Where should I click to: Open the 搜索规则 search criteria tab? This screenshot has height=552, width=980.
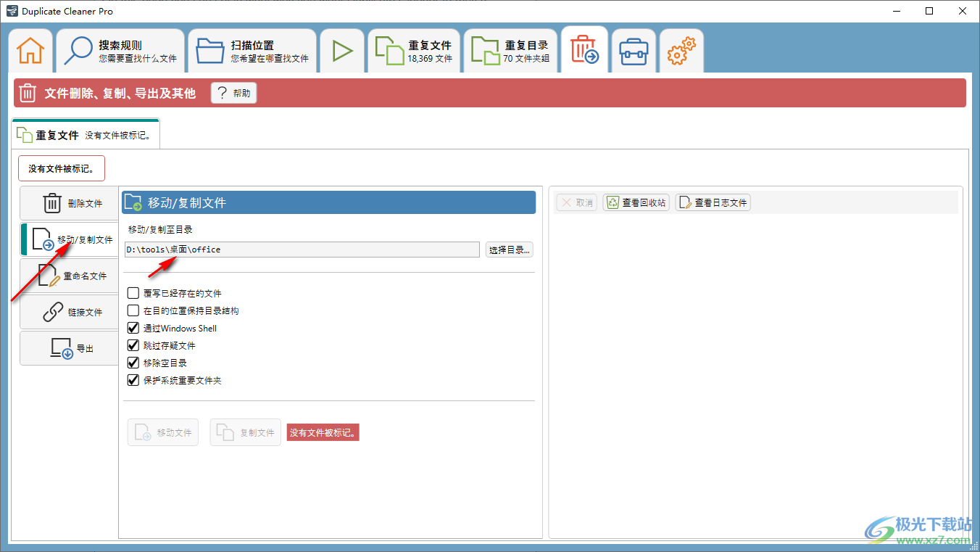[x=120, y=51]
